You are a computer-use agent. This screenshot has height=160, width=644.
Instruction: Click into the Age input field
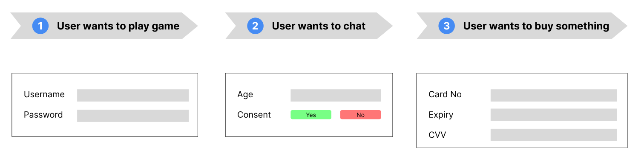pyautogui.click(x=336, y=95)
